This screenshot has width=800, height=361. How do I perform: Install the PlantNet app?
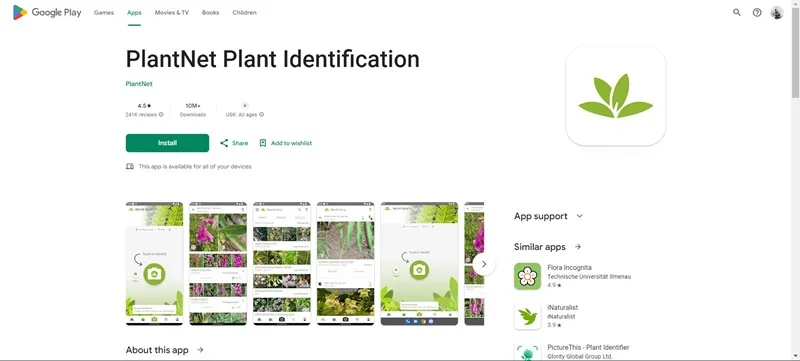click(167, 143)
